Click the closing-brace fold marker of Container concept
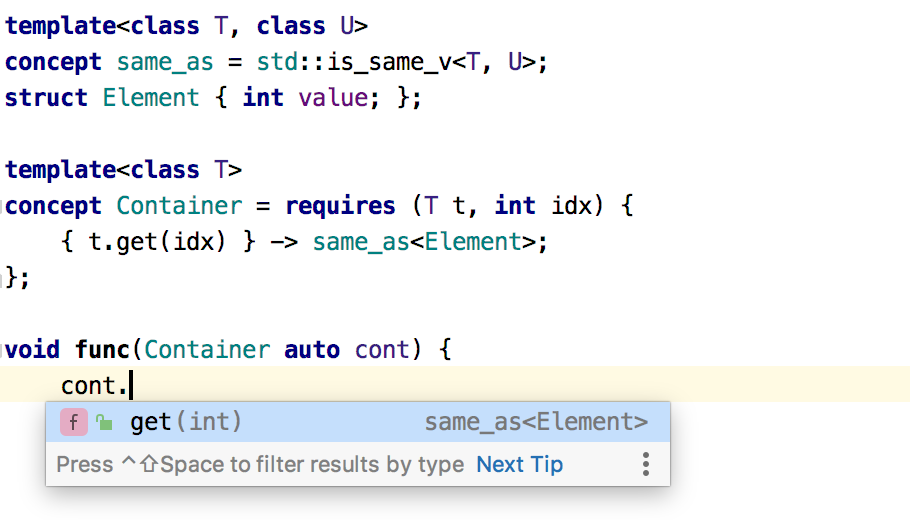Image resolution: width=910 pixels, height=520 pixels. (4, 277)
